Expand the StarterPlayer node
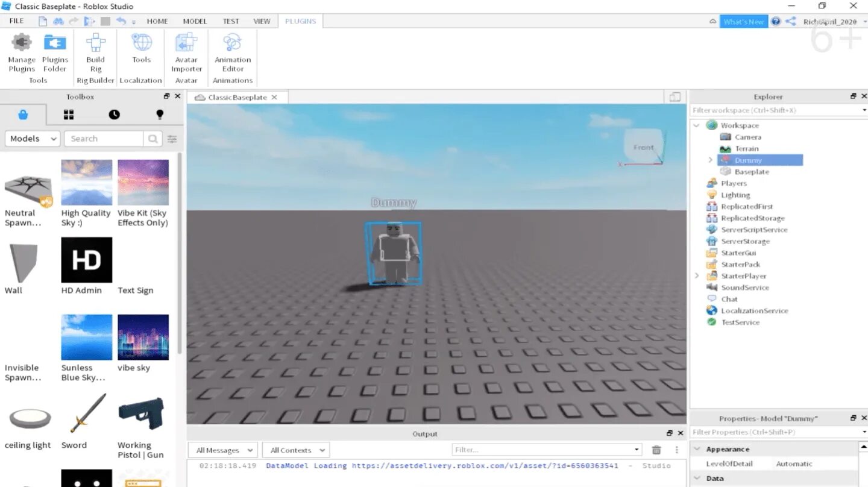868x487 pixels. click(697, 276)
